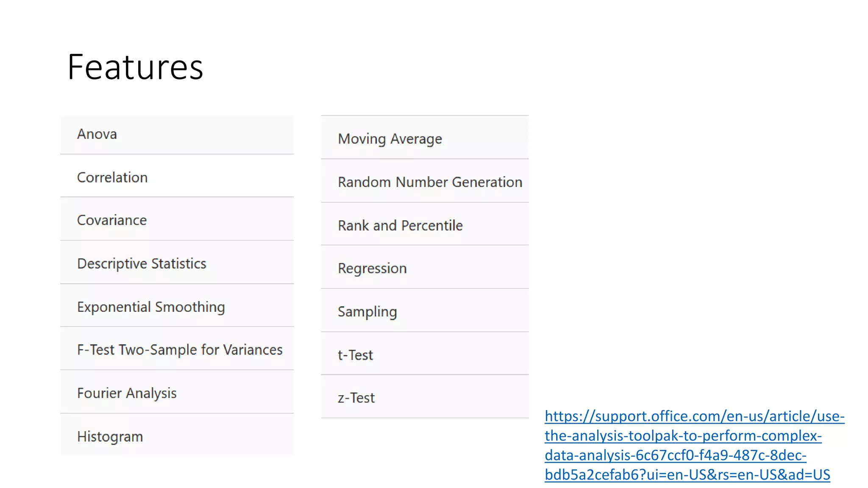This screenshot has height=488, width=868.
Task: Select the t-Test row
Action: click(x=425, y=354)
